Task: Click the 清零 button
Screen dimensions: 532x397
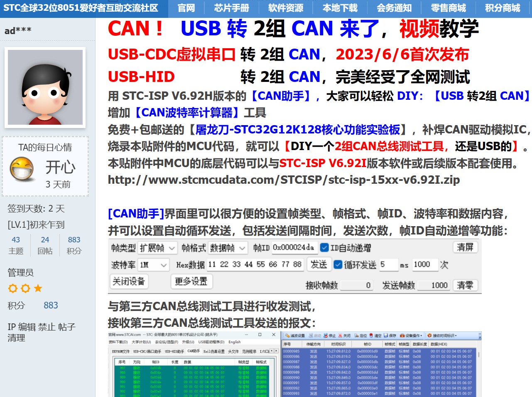Action: 465,285
